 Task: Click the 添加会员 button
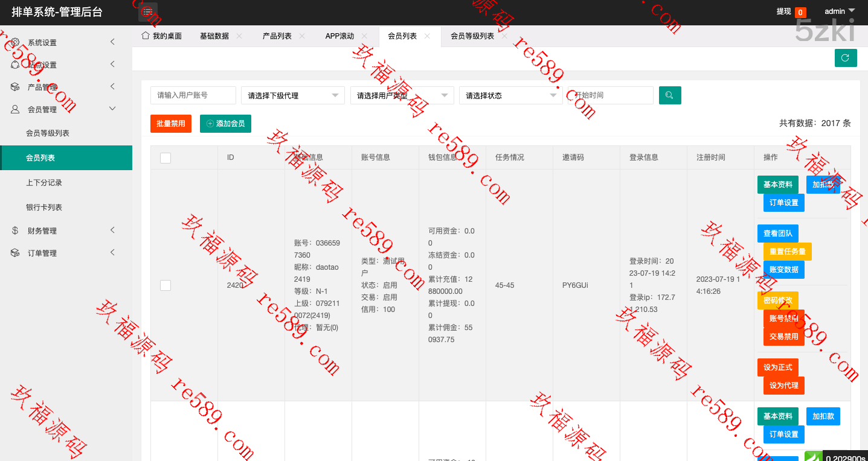click(225, 123)
